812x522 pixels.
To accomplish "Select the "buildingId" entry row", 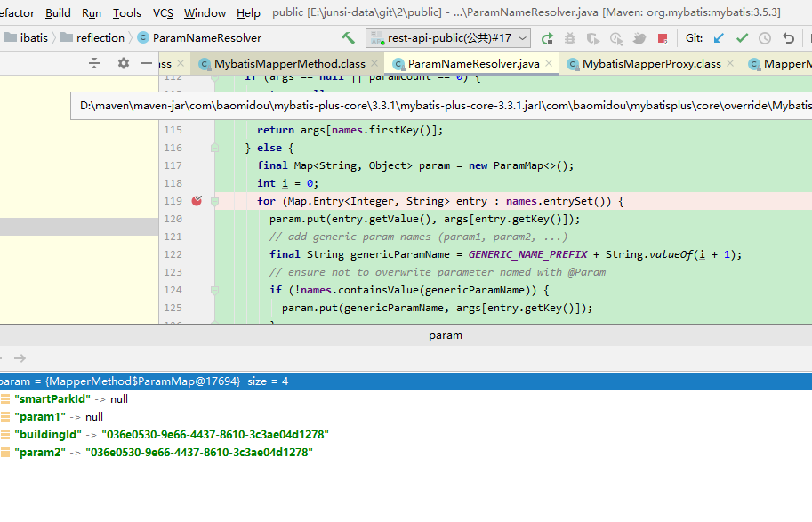I will pos(406,435).
